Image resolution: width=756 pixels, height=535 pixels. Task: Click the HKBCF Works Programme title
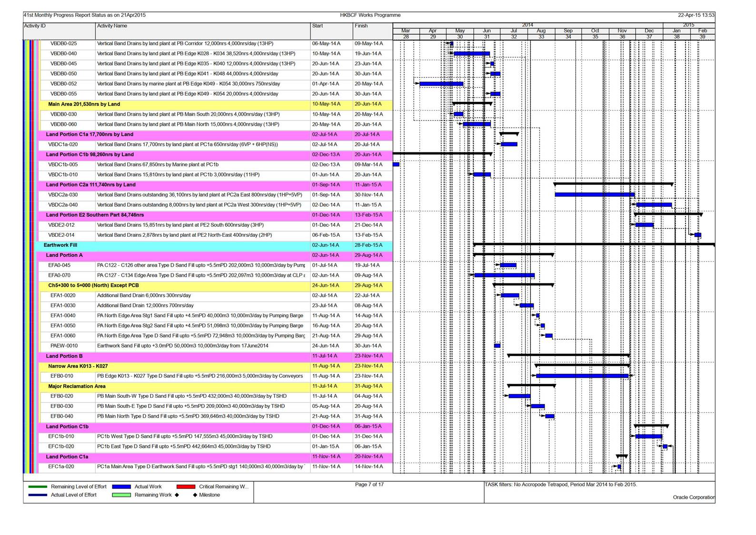370,15
